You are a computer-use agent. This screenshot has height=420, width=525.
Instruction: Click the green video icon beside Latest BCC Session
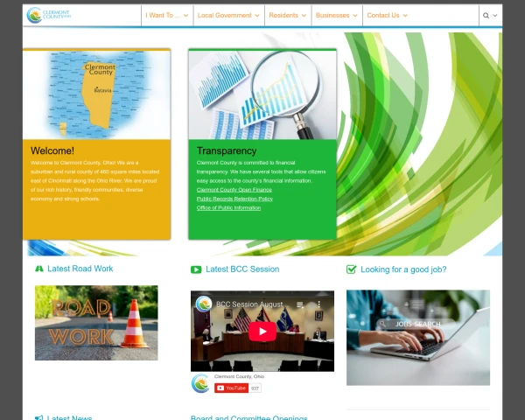coord(196,269)
